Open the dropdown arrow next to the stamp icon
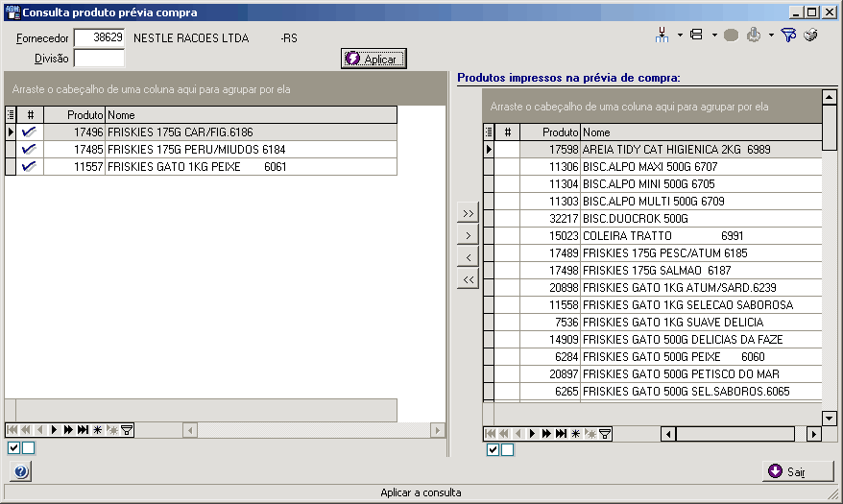843x504 pixels. [x=771, y=35]
